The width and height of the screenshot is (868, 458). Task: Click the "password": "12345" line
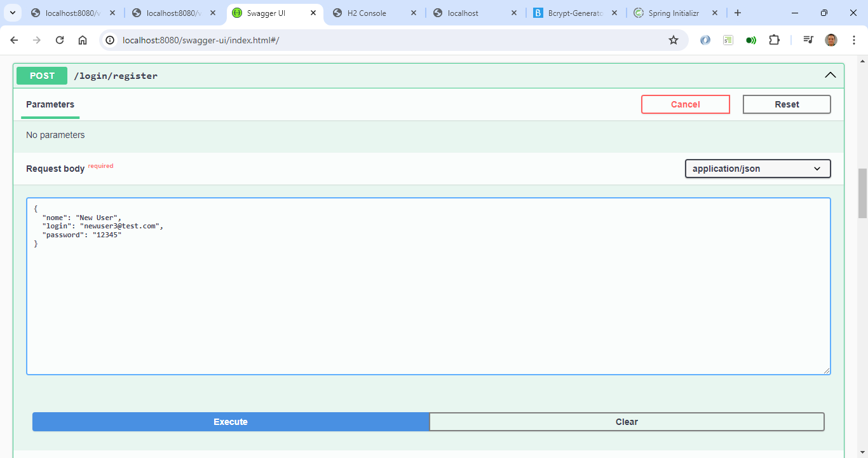click(82, 235)
